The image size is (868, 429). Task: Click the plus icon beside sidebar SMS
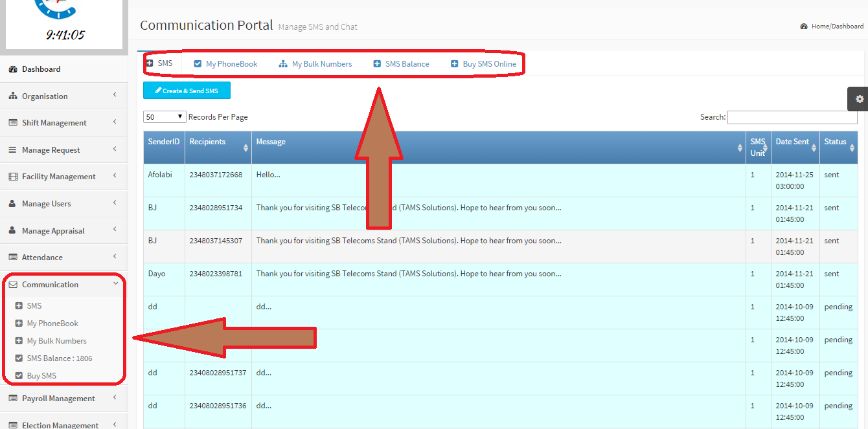19,306
